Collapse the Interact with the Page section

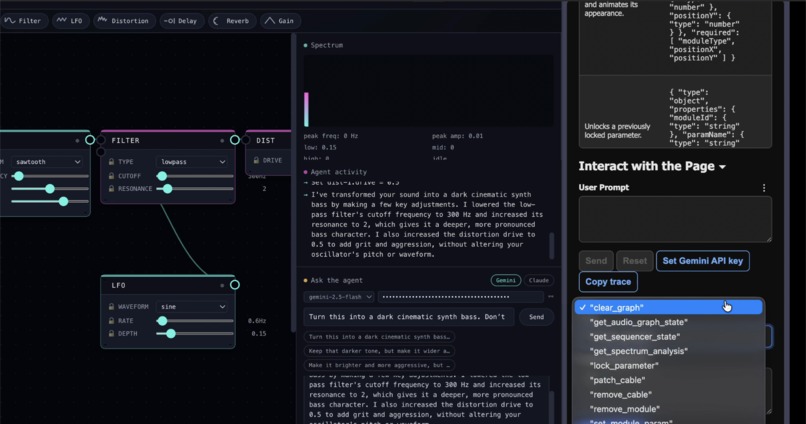[x=652, y=166]
